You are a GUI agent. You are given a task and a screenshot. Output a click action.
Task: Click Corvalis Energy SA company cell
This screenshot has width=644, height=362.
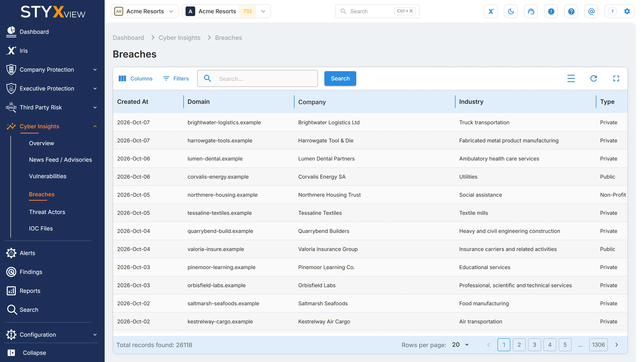coord(322,177)
